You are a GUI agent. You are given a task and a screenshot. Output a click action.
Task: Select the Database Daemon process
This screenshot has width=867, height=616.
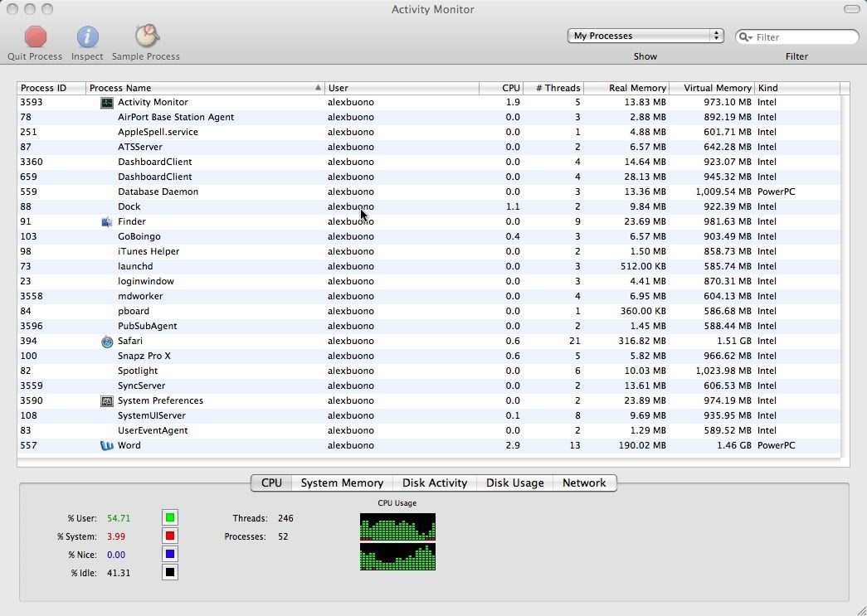[429, 192]
